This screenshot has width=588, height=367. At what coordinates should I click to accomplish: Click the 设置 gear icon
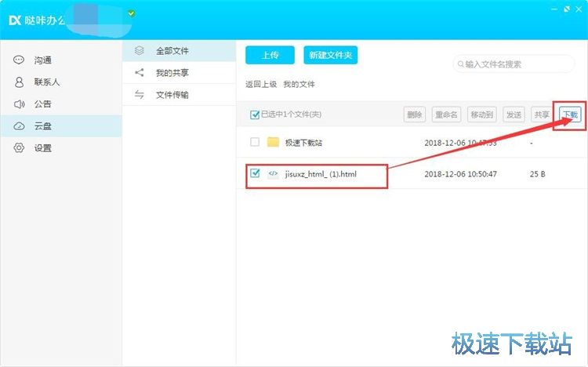pyautogui.click(x=19, y=148)
